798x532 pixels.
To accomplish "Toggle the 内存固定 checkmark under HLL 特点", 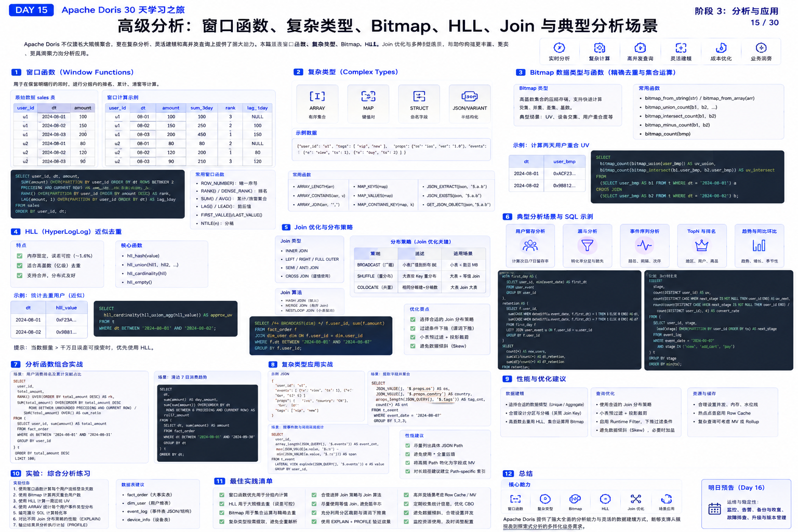I will click(20, 256).
